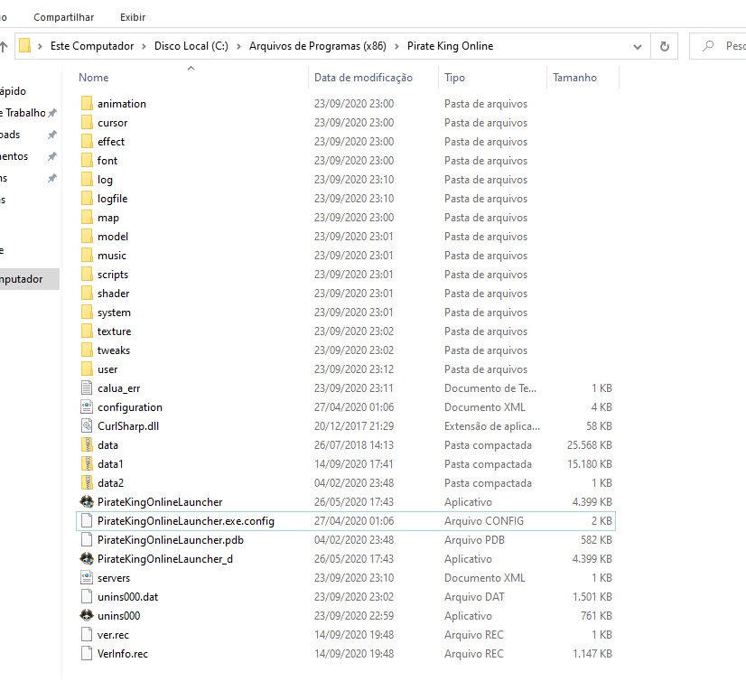Click the model folder icon
The image size is (746, 700).
[x=87, y=237]
